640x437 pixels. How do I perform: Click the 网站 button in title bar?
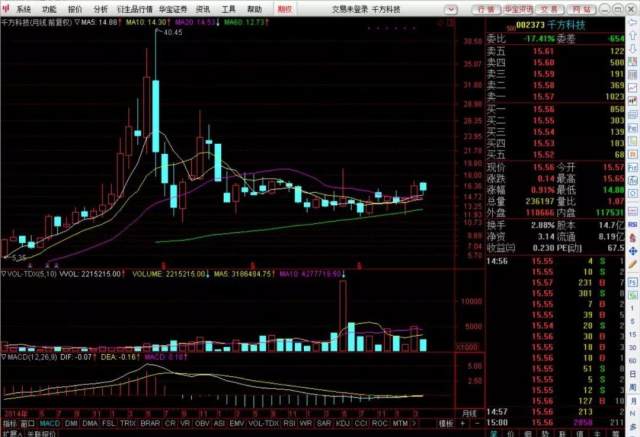coord(581,9)
